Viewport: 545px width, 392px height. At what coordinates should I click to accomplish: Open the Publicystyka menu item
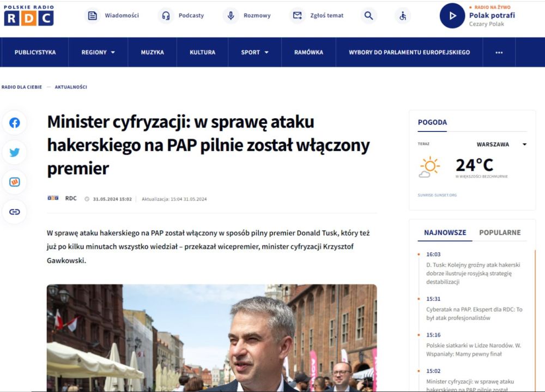(x=35, y=52)
